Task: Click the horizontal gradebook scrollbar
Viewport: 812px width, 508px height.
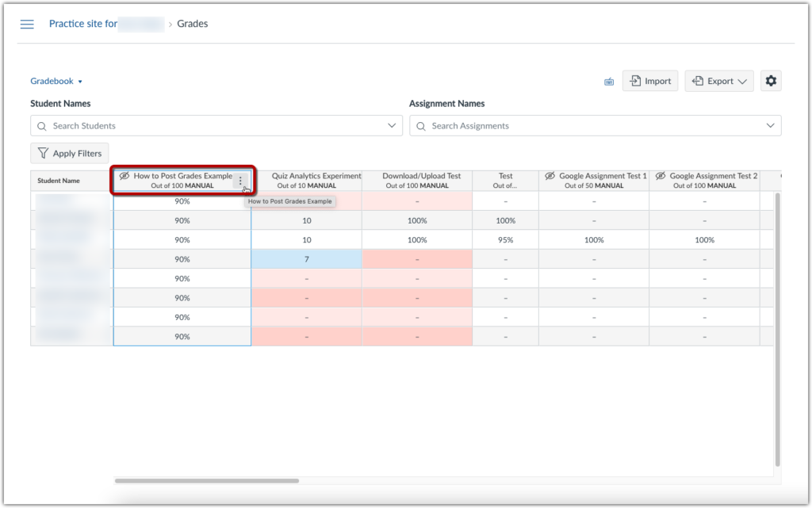Action: click(x=206, y=480)
